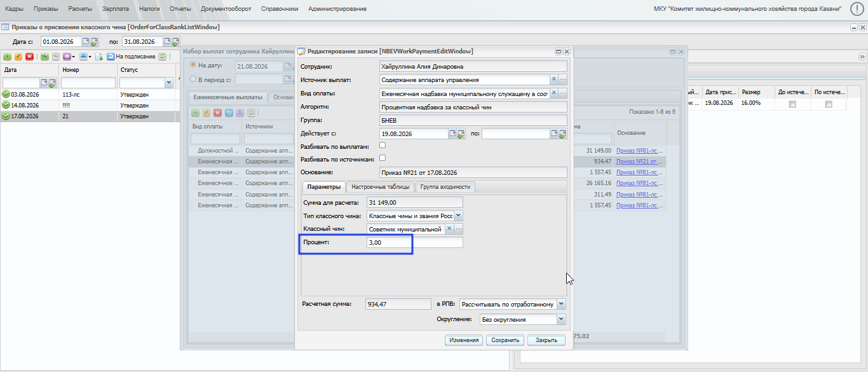
Task: Click green-arrow date icon next to 01.08.2026
Action: [x=95, y=42]
